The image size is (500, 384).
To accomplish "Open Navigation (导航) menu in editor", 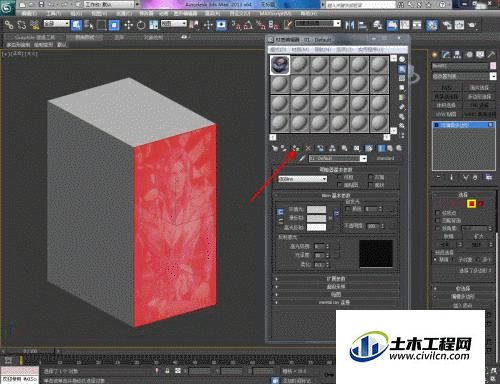I will pyautogui.click(x=322, y=49).
